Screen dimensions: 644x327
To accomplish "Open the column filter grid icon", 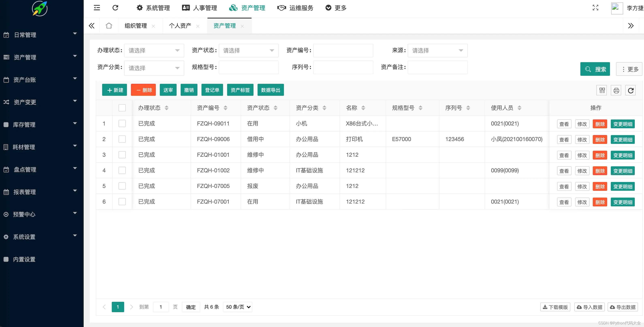I will [x=602, y=90].
